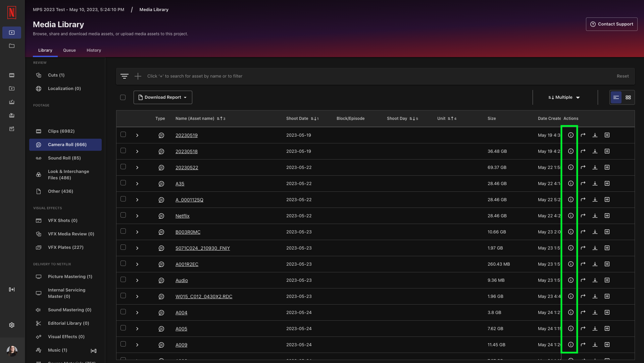Image resolution: width=644 pixels, height=363 pixels.
Task: Switch to grid view layout
Action: point(628,97)
